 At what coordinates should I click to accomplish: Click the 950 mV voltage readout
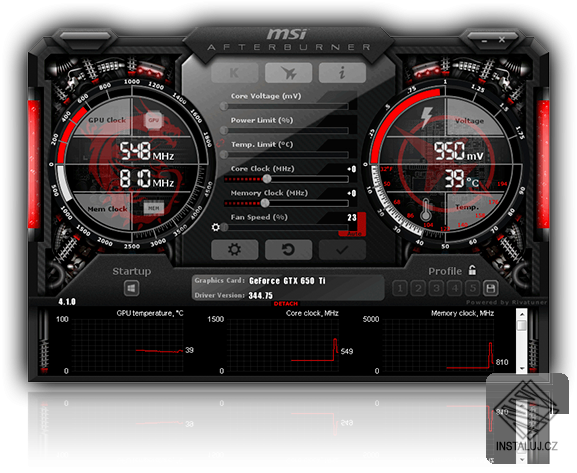click(459, 151)
